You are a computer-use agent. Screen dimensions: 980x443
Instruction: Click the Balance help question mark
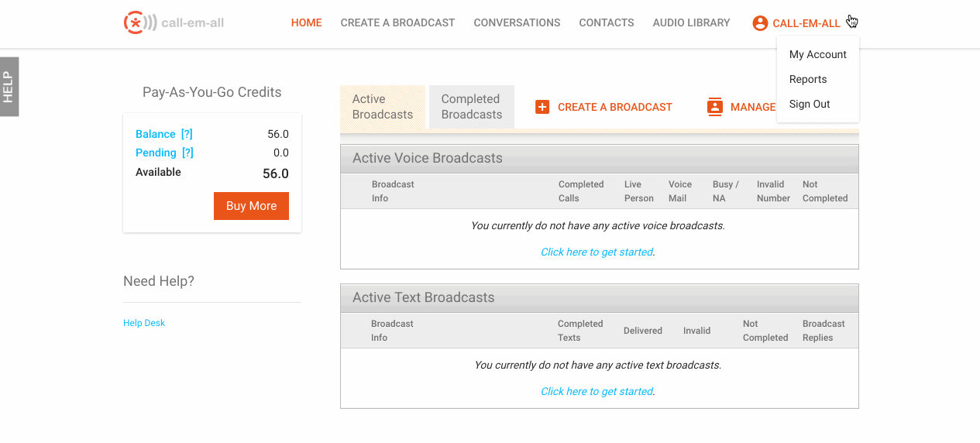point(187,134)
